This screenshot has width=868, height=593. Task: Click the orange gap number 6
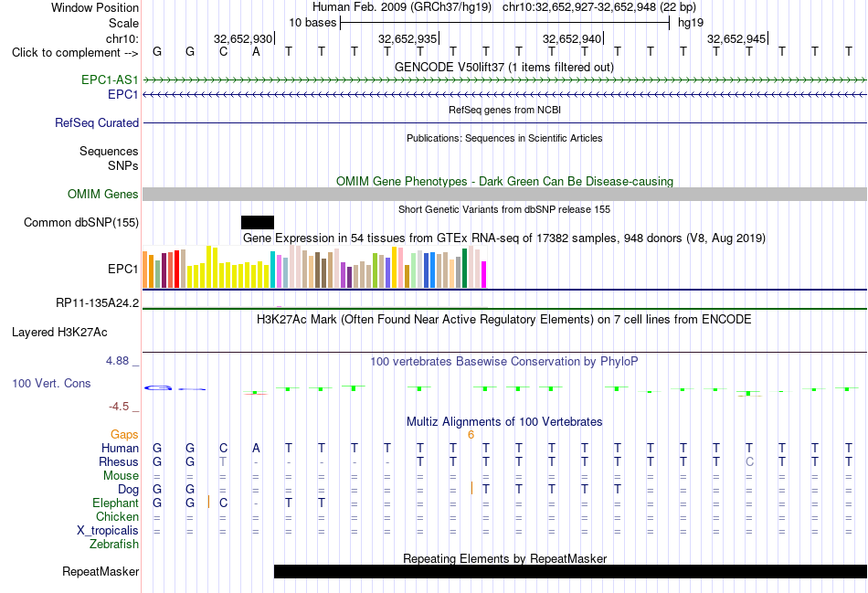click(x=471, y=435)
